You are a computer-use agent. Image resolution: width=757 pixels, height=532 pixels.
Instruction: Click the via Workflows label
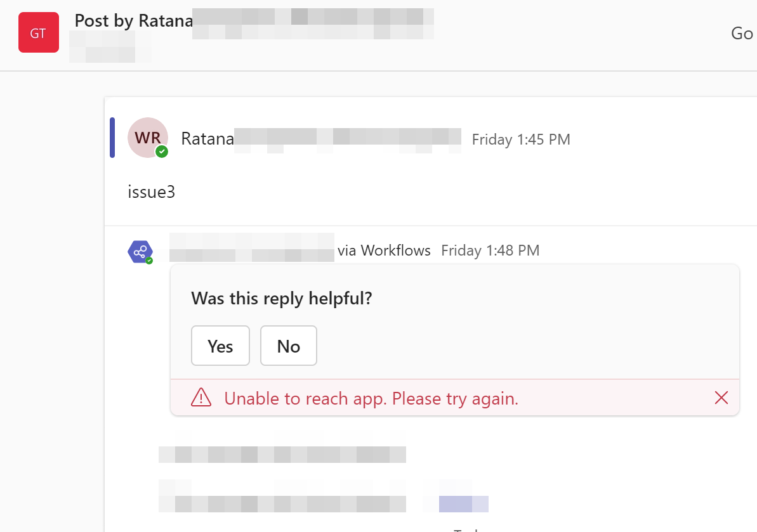pos(385,250)
